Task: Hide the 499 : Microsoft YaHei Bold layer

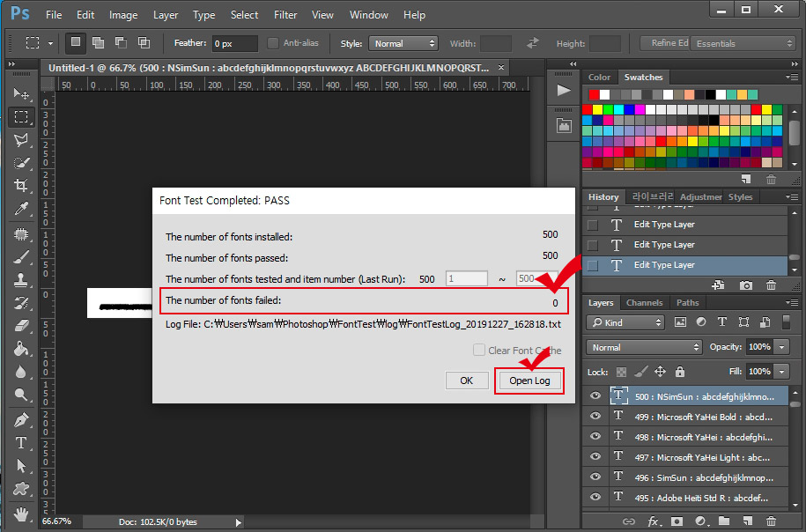Action: pos(595,416)
